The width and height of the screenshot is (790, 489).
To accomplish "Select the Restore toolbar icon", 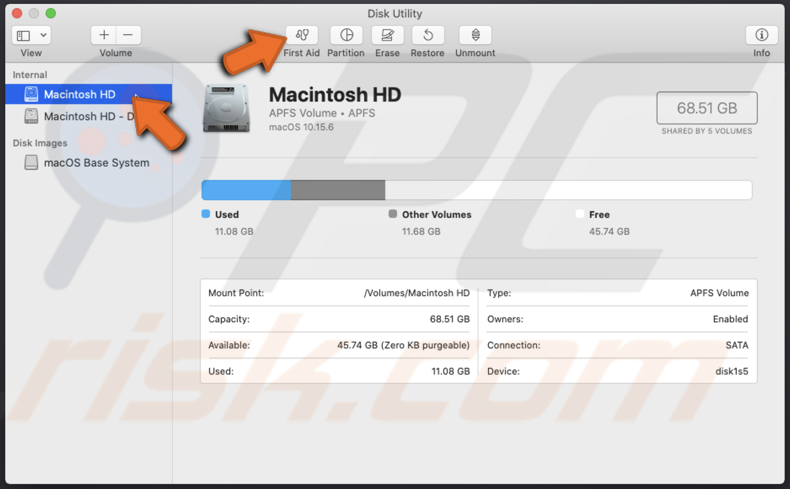I will 427,35.
